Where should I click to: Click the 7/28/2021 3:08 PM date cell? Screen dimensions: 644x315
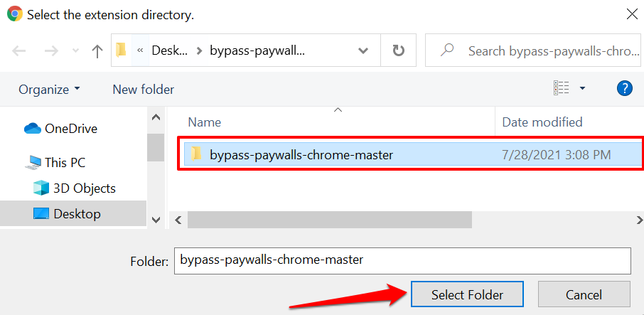[x=557, y=154]
